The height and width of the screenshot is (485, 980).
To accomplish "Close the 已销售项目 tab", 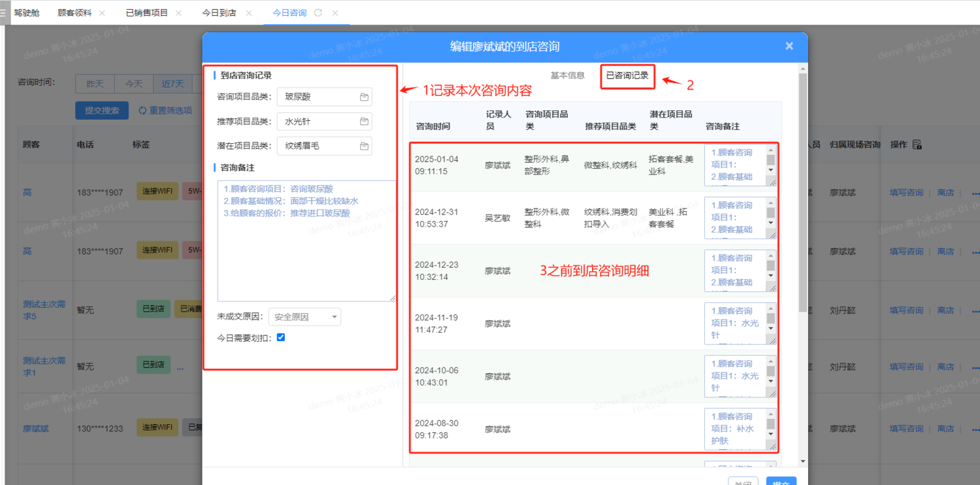I will point(178,13).
